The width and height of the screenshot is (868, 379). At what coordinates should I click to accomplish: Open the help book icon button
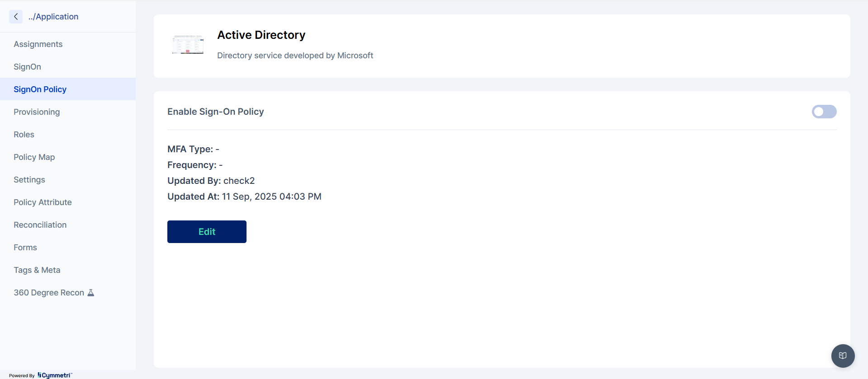pos(843,356)
